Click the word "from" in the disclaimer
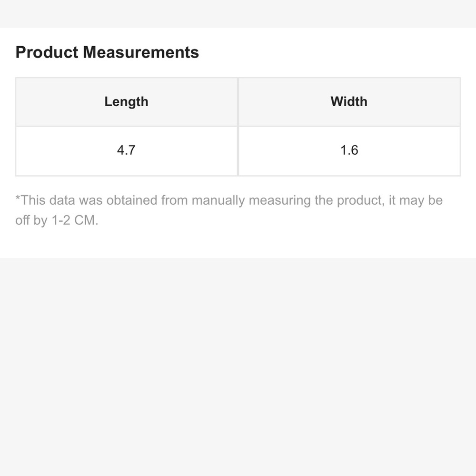 [174, 200]
